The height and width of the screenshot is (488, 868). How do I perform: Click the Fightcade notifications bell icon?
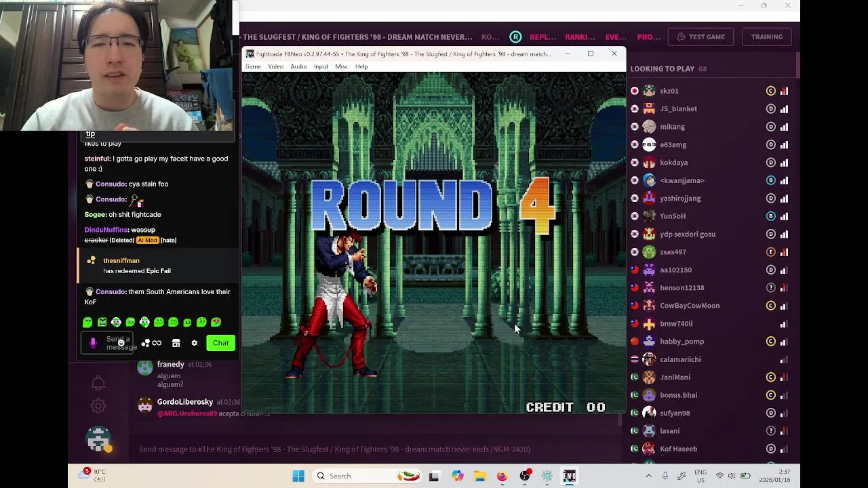point(98,383)
